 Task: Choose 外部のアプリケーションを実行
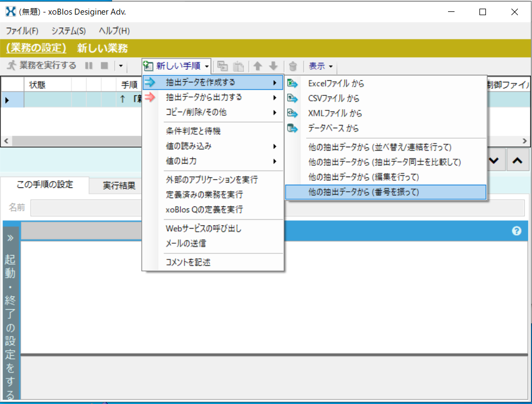pos(213,179)
